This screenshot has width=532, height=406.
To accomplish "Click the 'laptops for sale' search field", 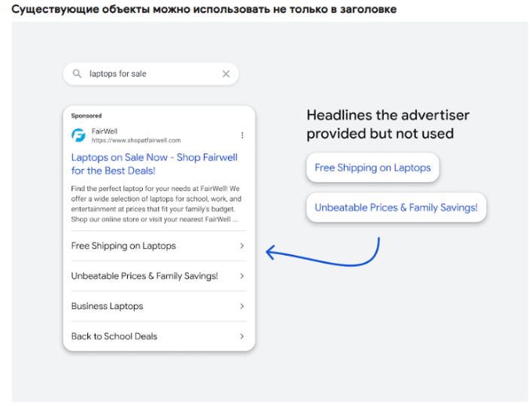I will coord(151,74).
